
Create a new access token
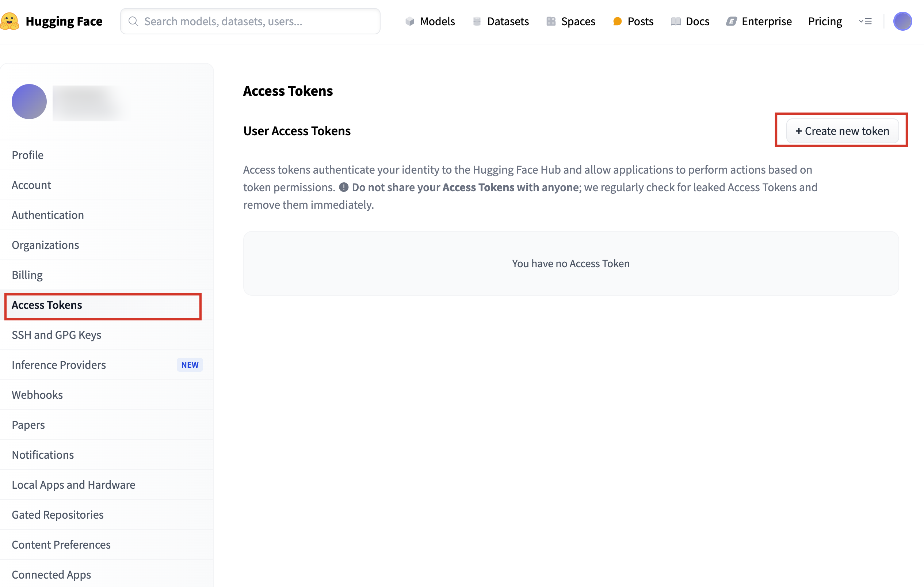click(x=842, y=131)
